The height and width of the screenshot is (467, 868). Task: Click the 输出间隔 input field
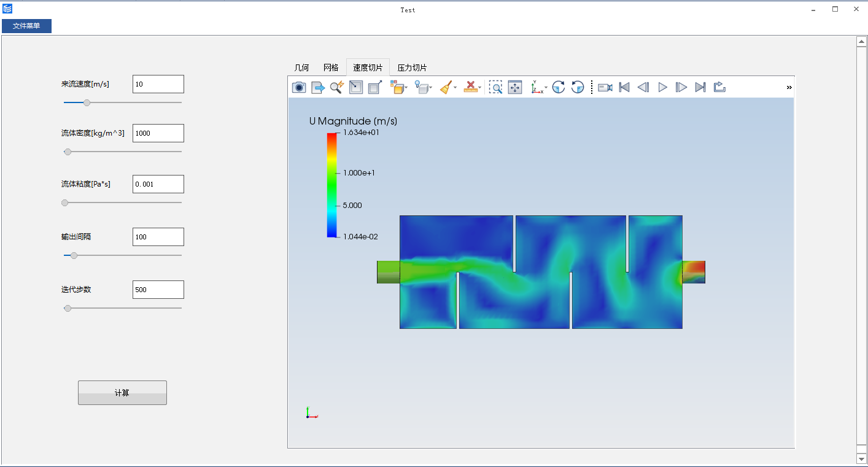[158, 237]
